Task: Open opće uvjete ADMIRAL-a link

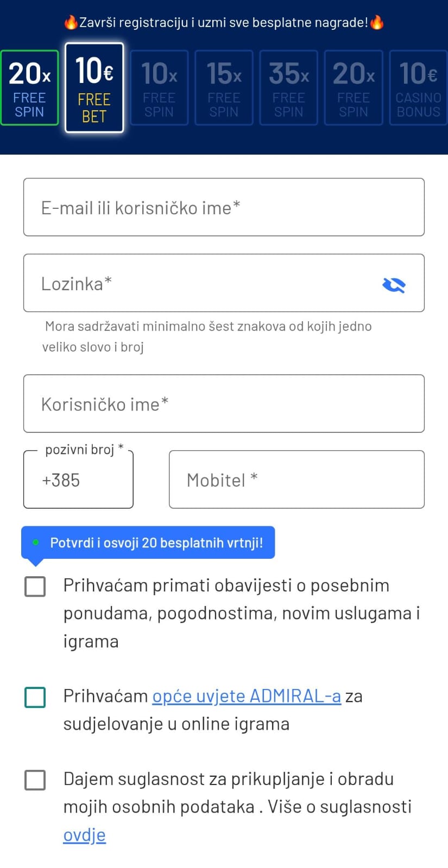Action: [x=247, y=696]
